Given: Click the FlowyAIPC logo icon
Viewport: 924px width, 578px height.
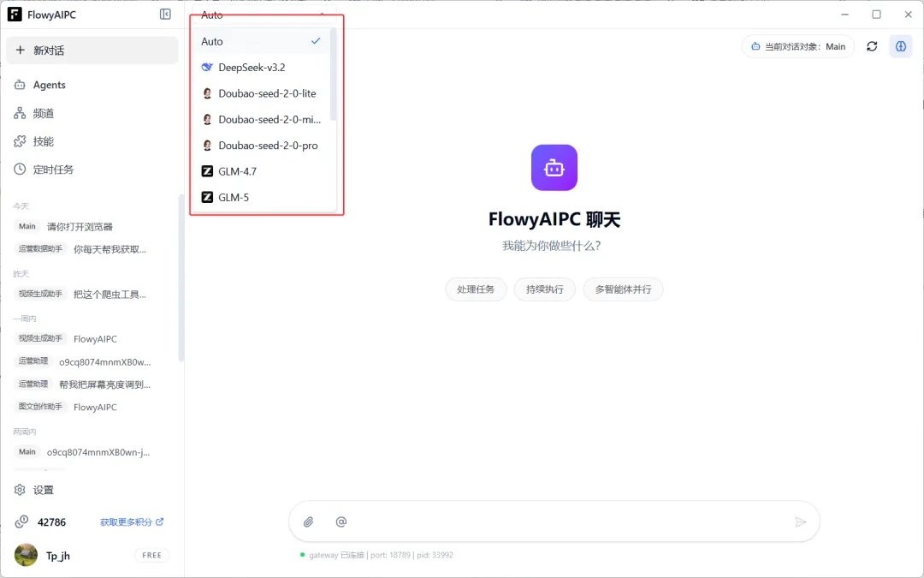Looking at the screenshot, I should click(15, 15).
